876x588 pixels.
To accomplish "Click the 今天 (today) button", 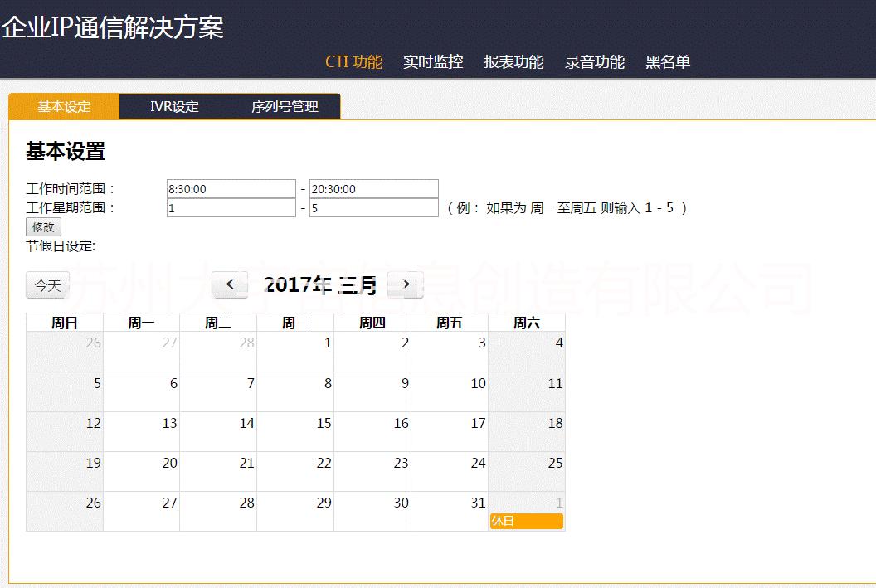I will point(47,285).
